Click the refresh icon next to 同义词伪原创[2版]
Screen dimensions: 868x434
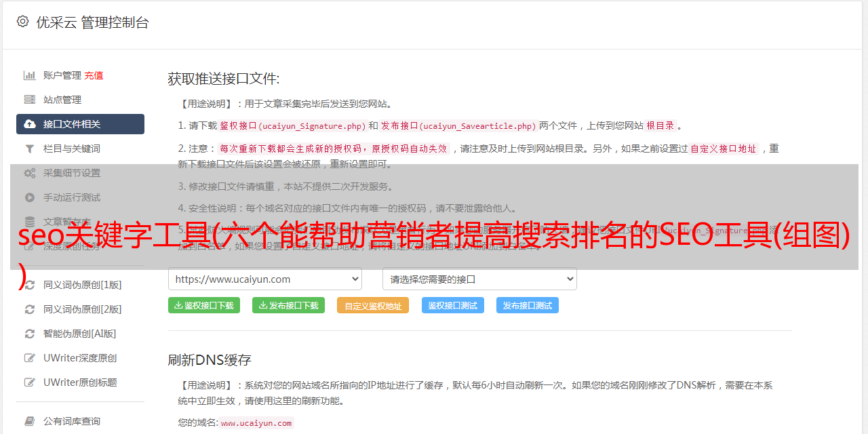click(30, 309)
